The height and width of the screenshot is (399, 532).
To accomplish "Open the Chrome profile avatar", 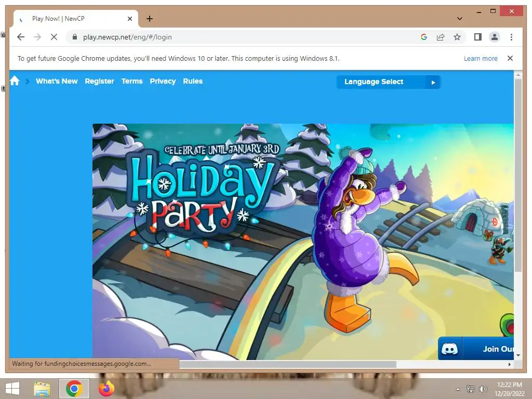I will (x=495, y=37).
